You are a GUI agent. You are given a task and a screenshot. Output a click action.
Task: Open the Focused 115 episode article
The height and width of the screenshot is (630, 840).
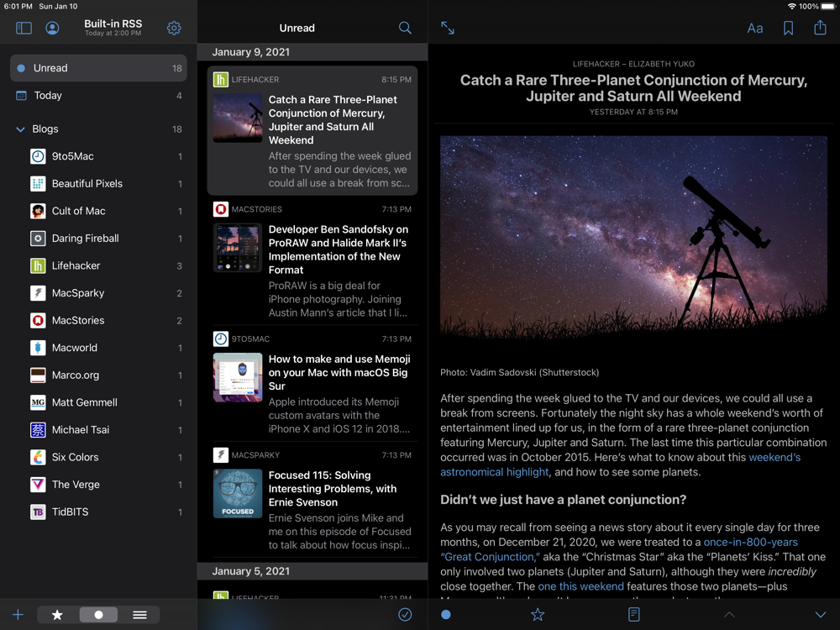coord(312,500)
